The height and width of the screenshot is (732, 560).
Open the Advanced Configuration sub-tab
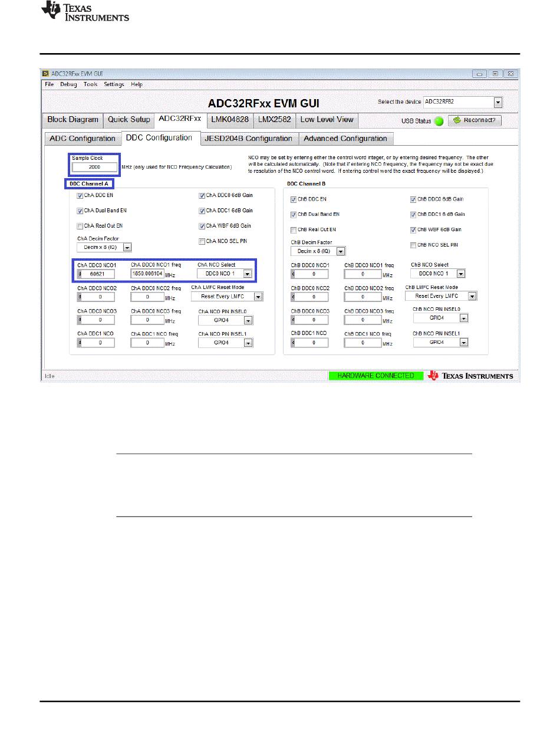coord(346,139)
